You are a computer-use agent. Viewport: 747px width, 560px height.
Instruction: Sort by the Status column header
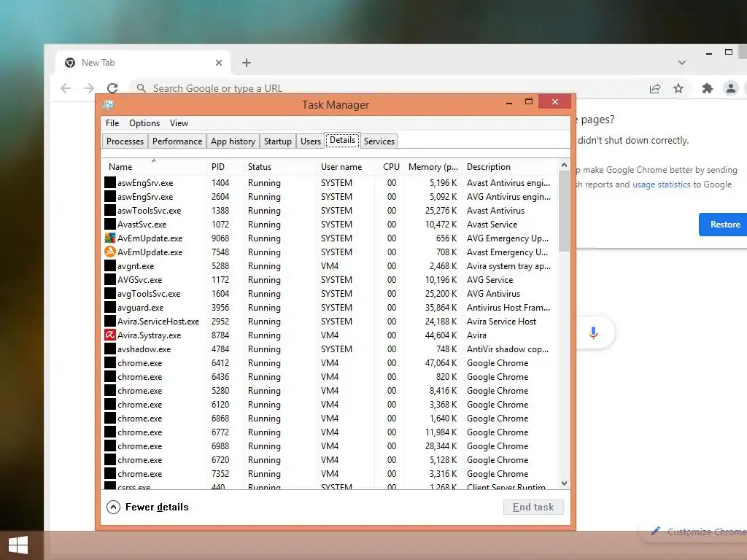279,167
